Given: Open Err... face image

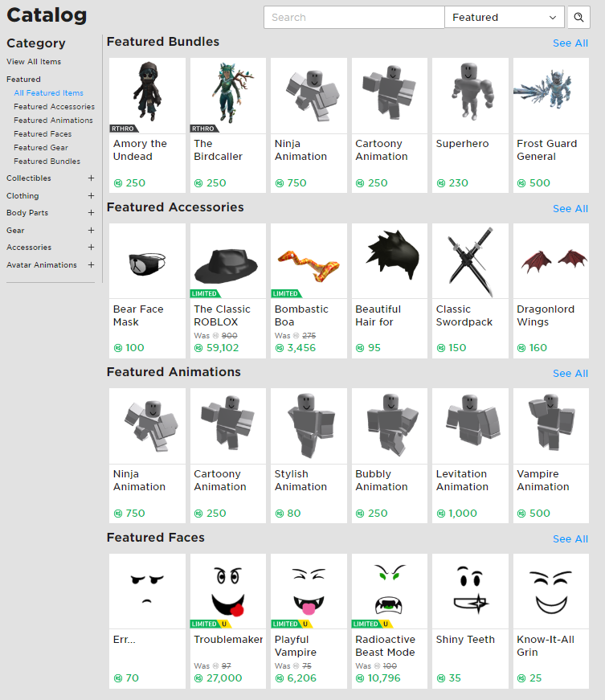Looking at the screenshot, I should [x=147, y=591].
